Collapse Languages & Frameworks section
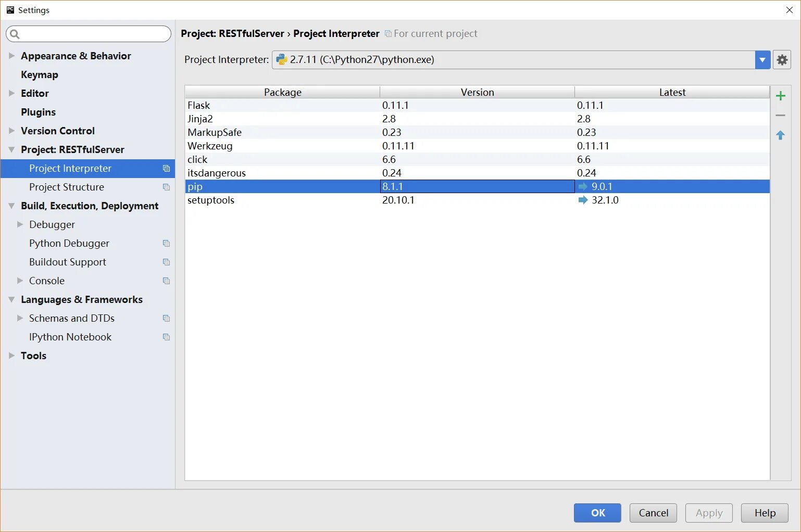This screenshot has height=532, width=801. (x=11, y=299)
